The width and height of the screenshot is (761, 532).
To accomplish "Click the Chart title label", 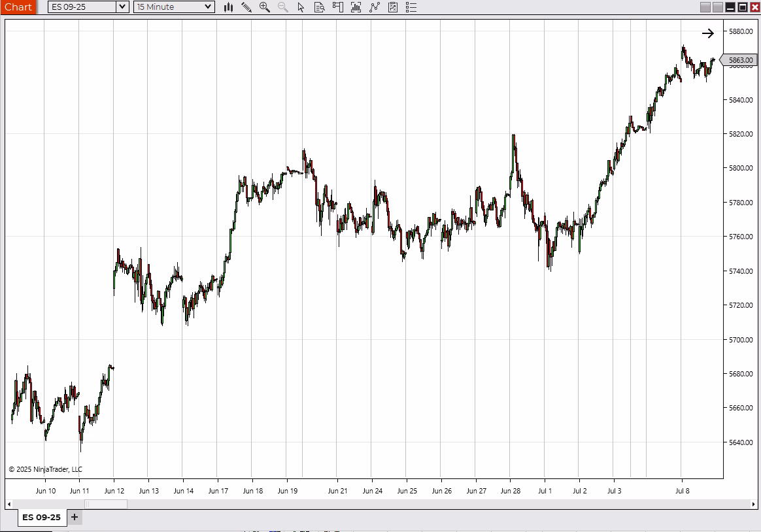I will point(18,7).
